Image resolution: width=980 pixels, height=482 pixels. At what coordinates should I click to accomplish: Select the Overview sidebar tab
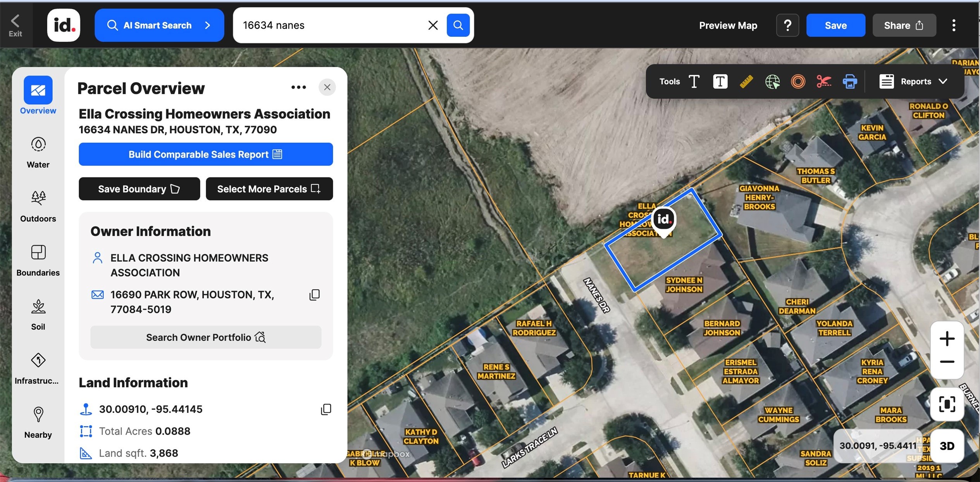point(38,95)
